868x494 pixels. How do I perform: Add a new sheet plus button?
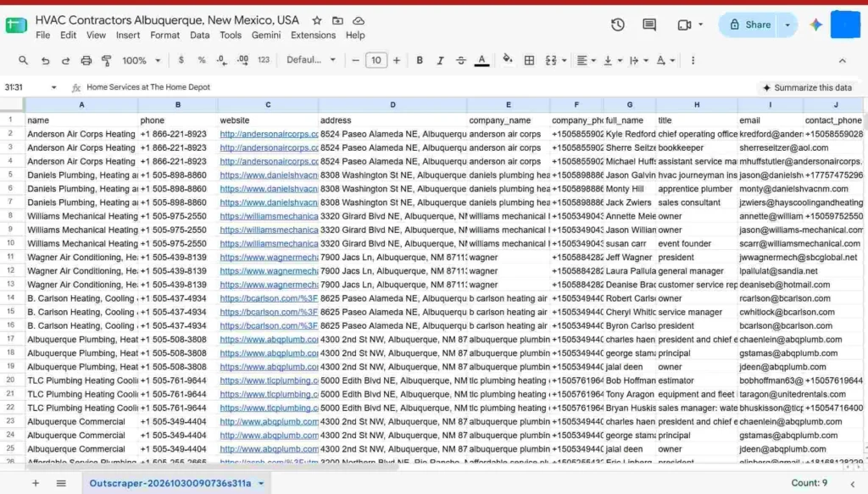pyautogui.click(x=36, y=483)
